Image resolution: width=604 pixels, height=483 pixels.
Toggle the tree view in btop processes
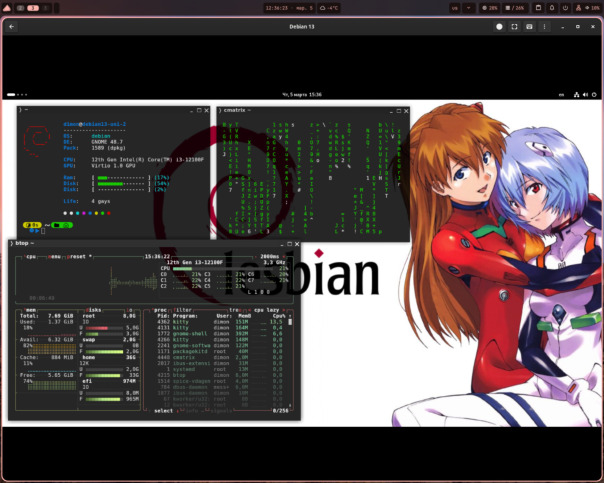(235, 310)
